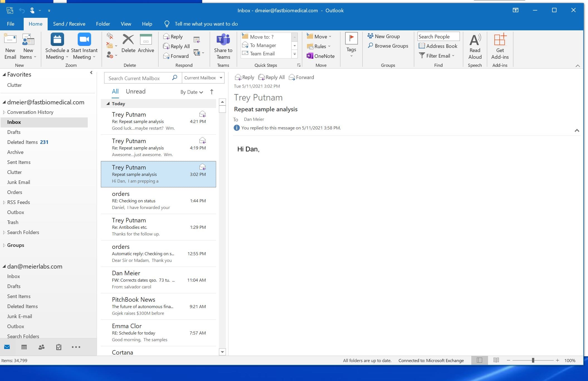
Task: Click the Search Current Mailbox input field
Action: click(139, 77)
